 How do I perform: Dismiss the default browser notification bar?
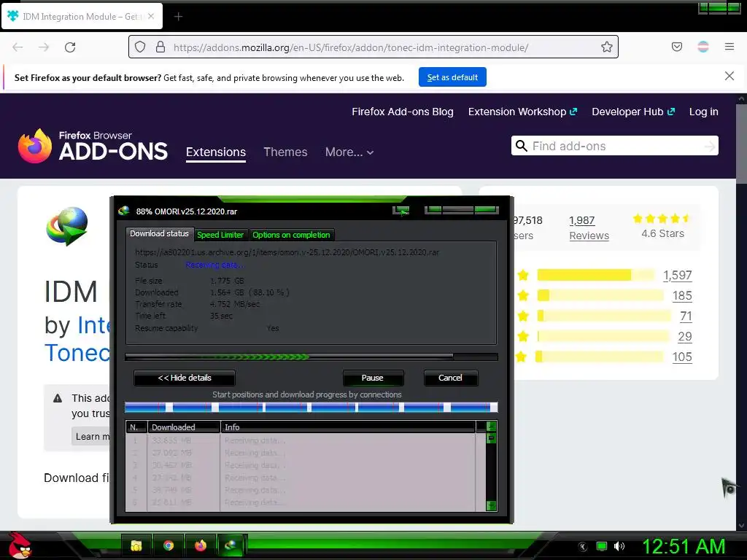click(x=729, y=76)
